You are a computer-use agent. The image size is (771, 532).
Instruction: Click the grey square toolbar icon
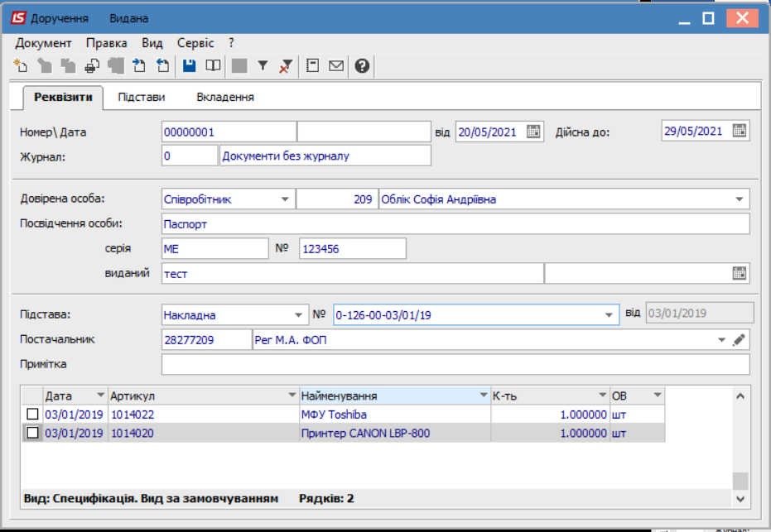[x=239, y=66]
